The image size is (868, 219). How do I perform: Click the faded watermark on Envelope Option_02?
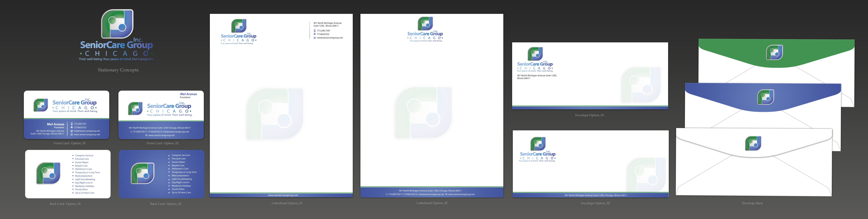click(x=646, y=175)
